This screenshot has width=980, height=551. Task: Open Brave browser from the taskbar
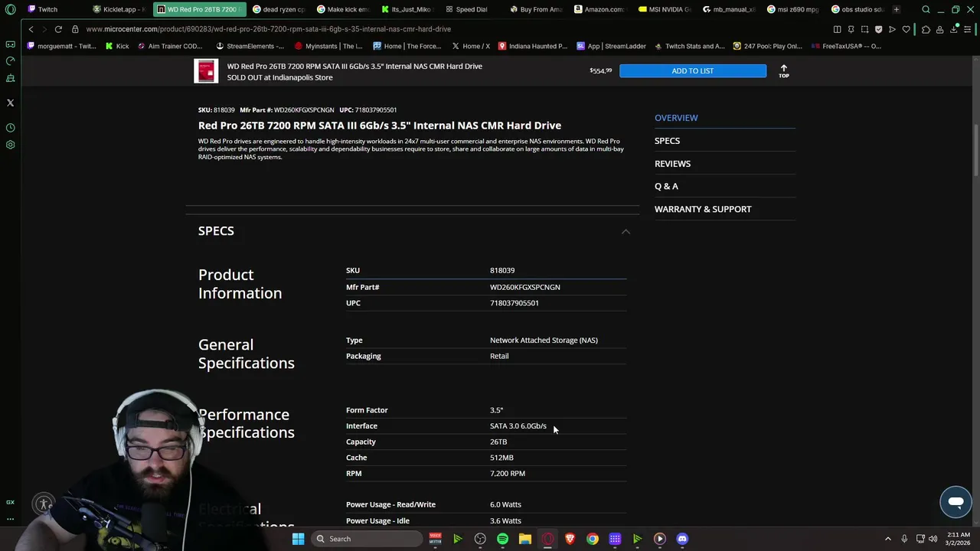570,539
